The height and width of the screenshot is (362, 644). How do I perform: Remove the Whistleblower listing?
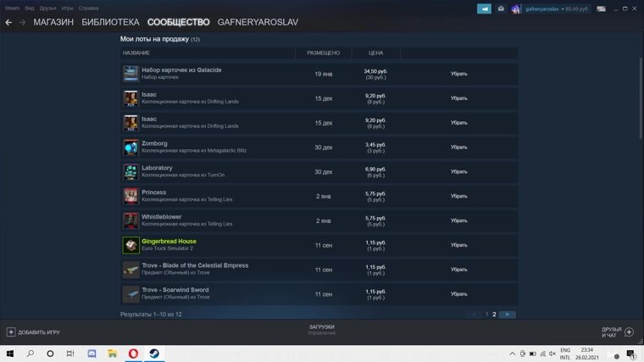(458, 220)
